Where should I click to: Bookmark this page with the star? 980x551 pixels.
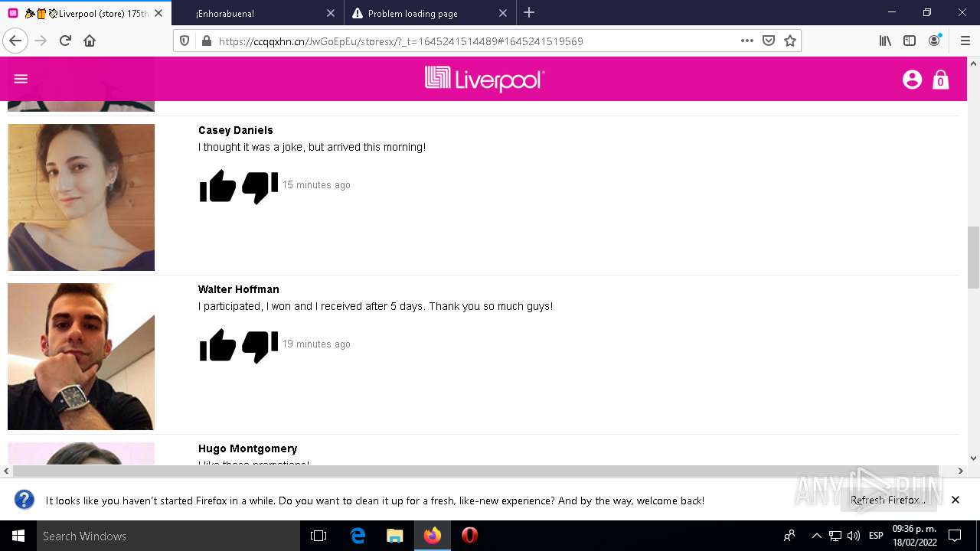tap(790, 41)
